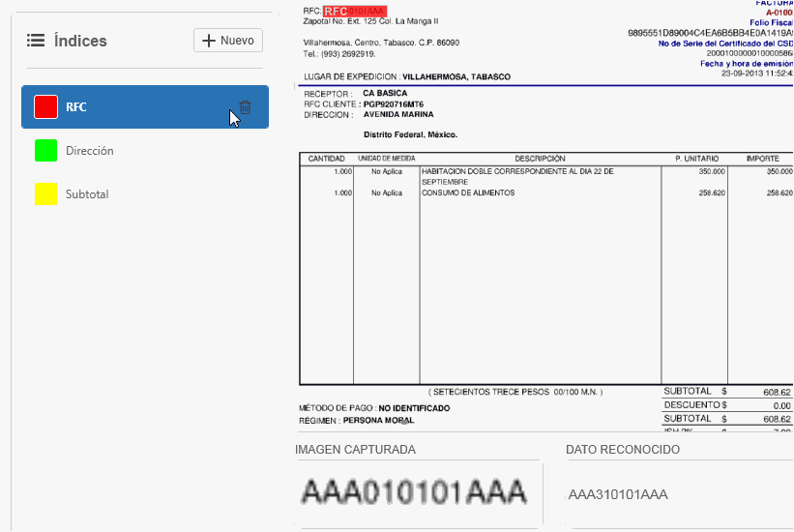Screen dimensions: 794x532
Task: Click the CANTIDAD column header
Action: click(x=326, y=159)
